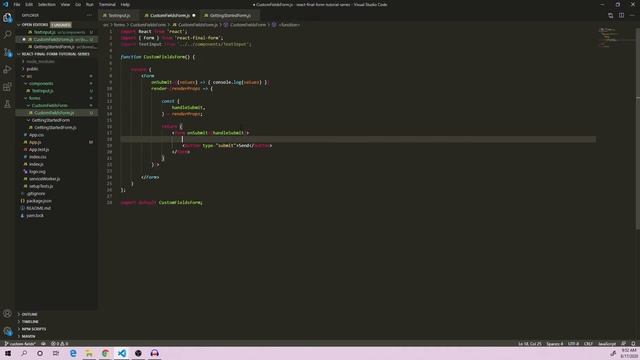Viewport: 640px width, 360px height.
Task: Click the Spaces: 4 indentation setting
Action: coord(555,344)
